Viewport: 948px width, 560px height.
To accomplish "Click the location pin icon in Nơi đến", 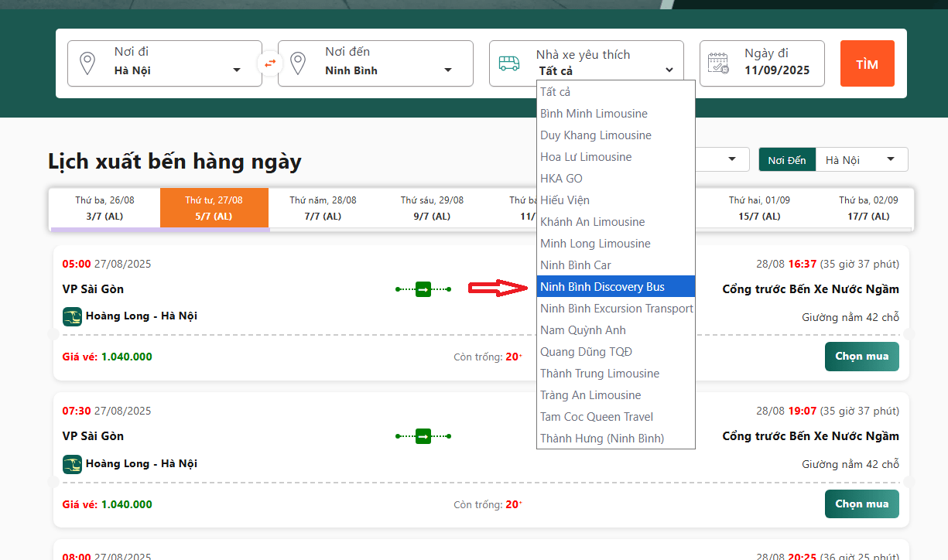I will coord(298,63).
